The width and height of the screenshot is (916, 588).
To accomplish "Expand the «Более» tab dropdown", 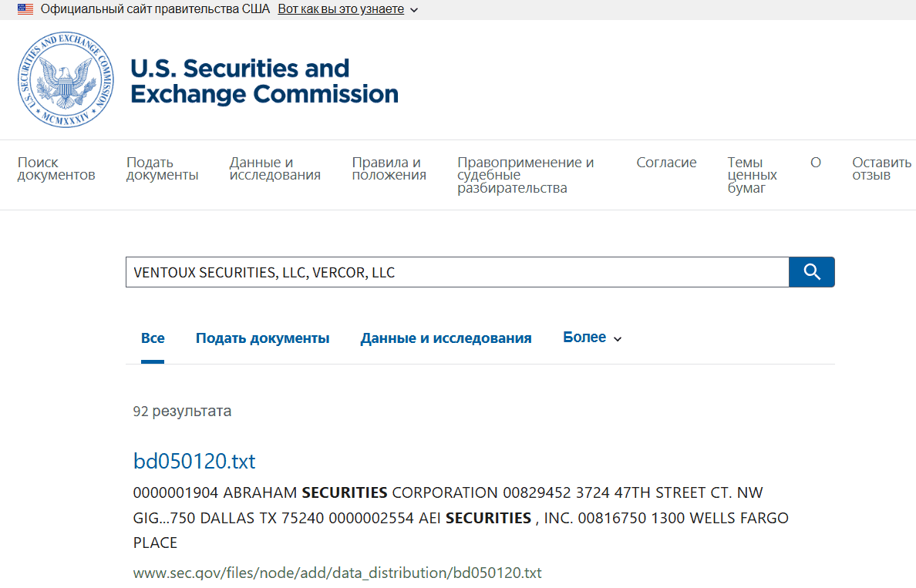I will click(591, 337).
